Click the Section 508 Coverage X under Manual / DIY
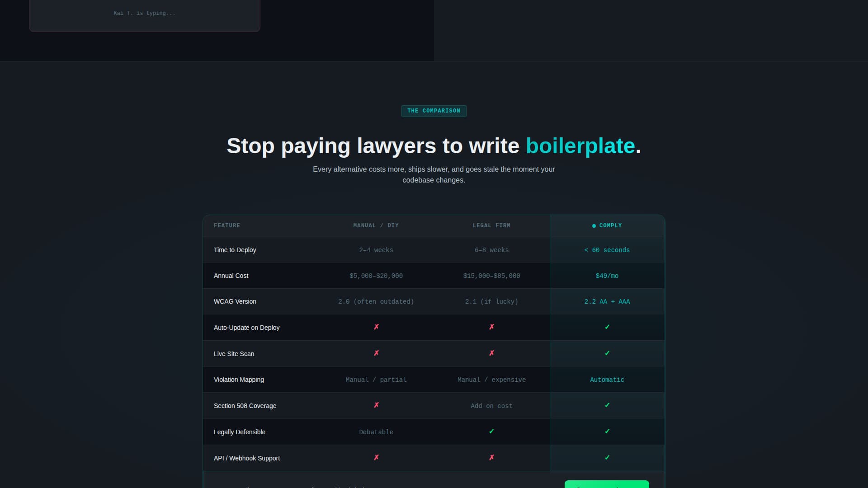 tap(376, 405)
